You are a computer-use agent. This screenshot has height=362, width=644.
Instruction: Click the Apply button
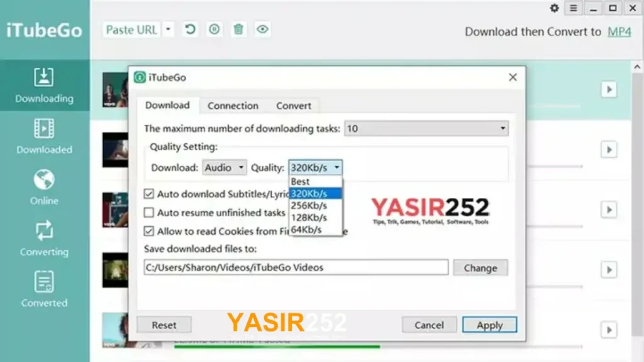[489, 325]
